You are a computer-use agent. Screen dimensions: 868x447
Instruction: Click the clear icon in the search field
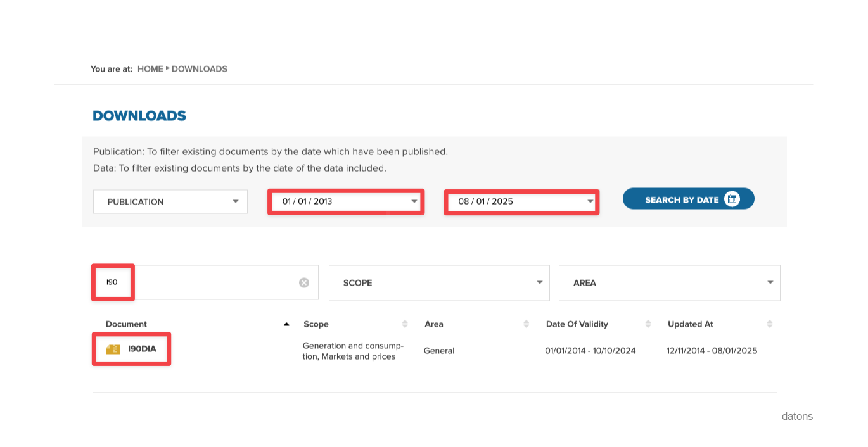click(x=303, y=282)
